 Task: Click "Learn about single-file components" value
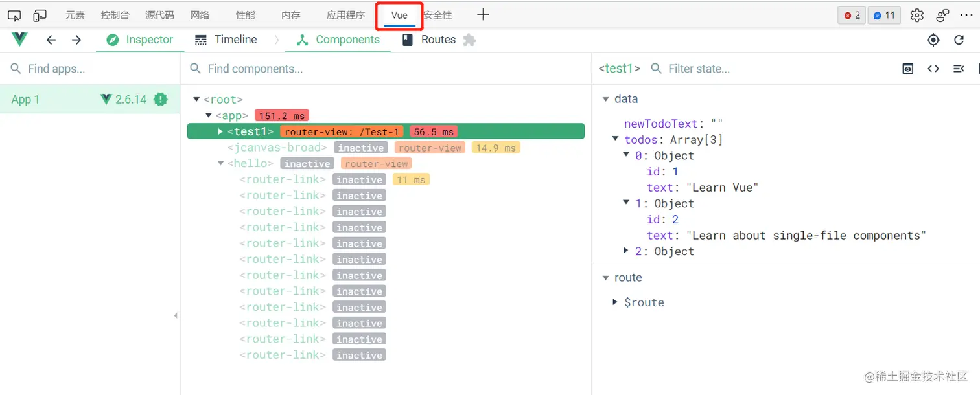806,236
